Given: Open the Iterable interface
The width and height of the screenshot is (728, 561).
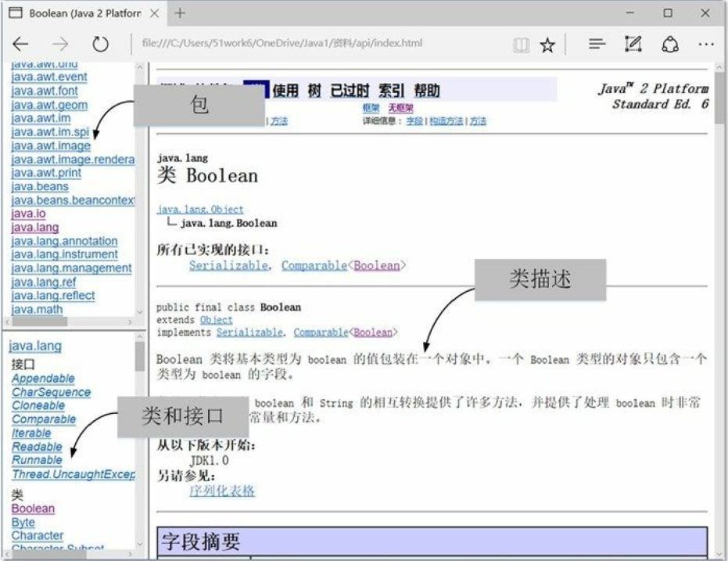Looking at the screenshot, I should (x=31, y=433).
